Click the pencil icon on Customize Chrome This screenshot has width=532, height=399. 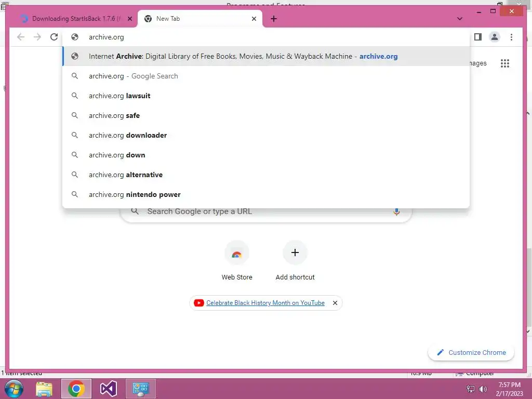pos(441,353)
